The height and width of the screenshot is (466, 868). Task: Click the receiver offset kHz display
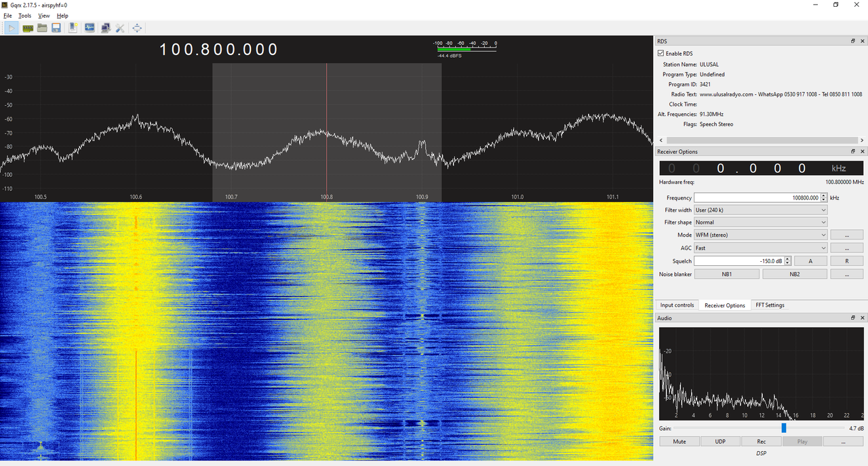coord(761,168)
